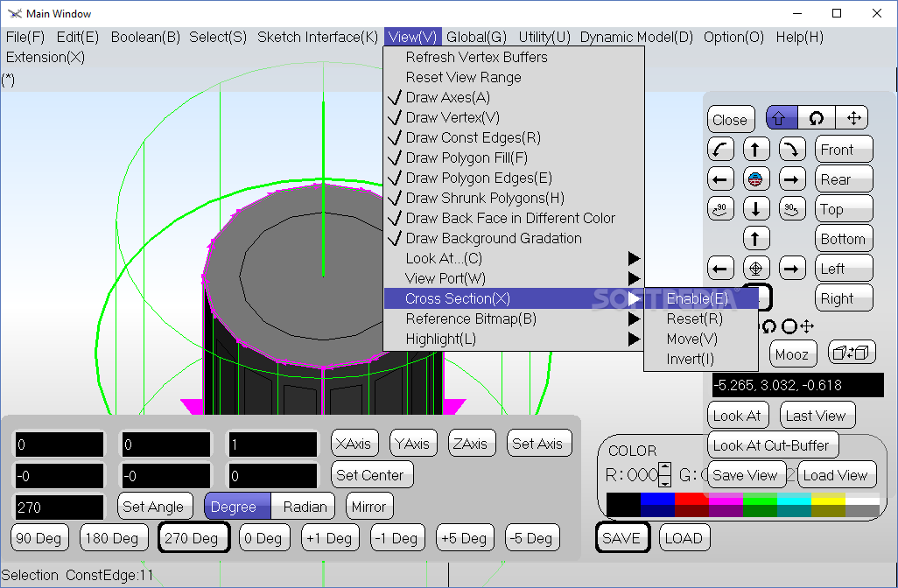898x588 pixels.
Task: Select the up-arrow view mode icon beside Close
Action: (782, 118)
